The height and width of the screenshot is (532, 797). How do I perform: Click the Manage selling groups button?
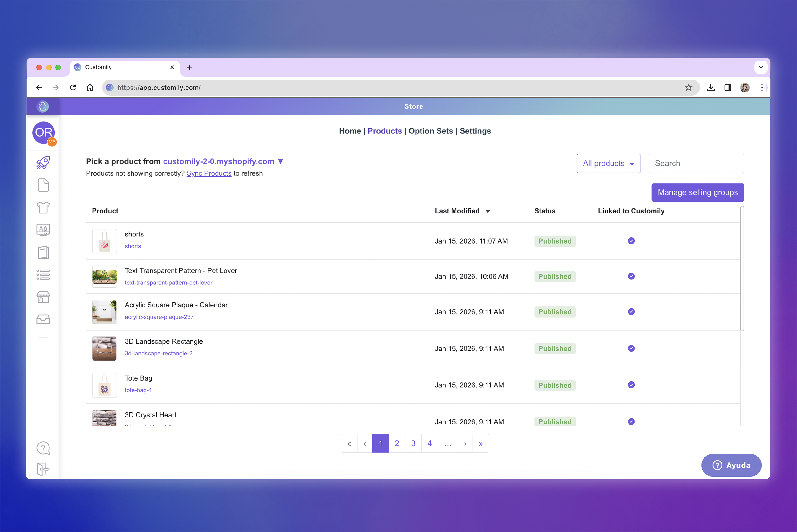pyautogui.click(x=698, y=192)
